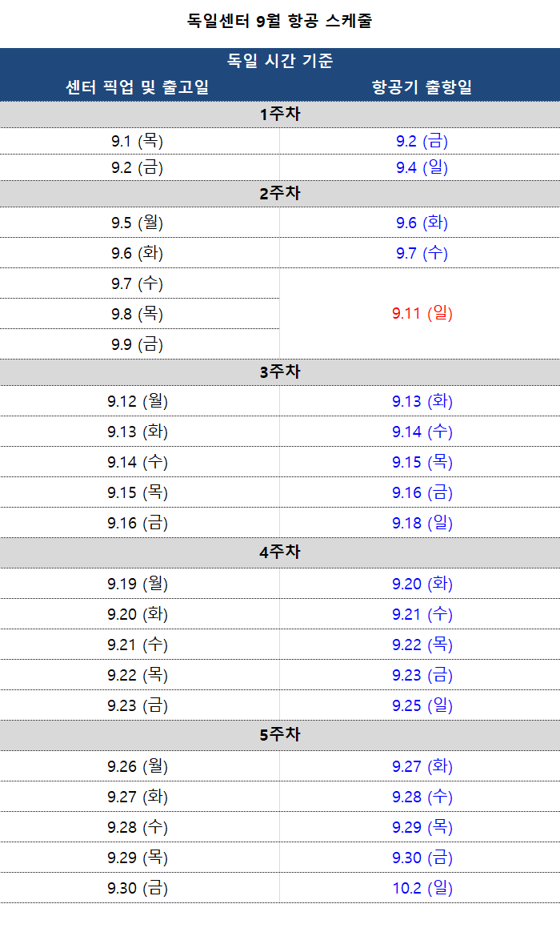Click flight date 9.21 (수)
This screenshot has width=560, height=928.
[422, 614]
